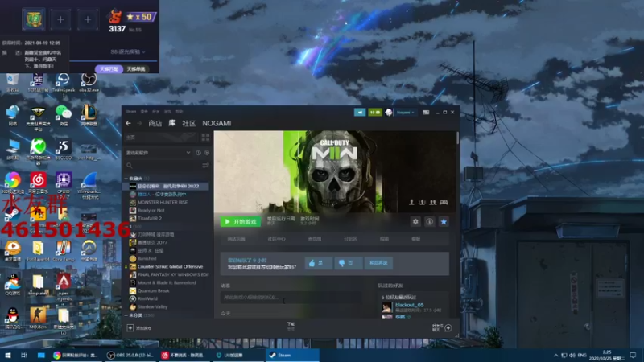Viewport: 644px width, 362px height.
Task: Click the Steam taskbar button
Action: click(x=292, y=355)
